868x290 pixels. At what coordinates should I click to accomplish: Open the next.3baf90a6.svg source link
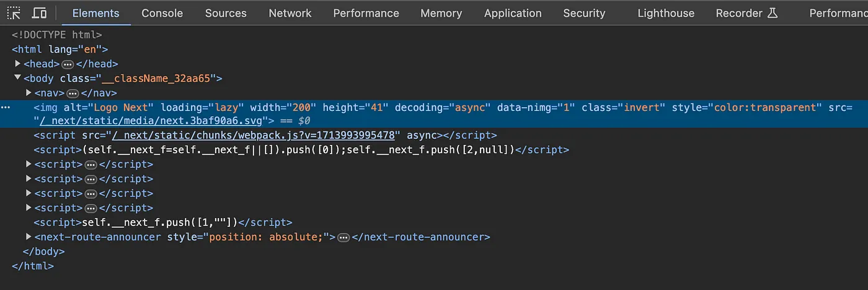[153, 121]
